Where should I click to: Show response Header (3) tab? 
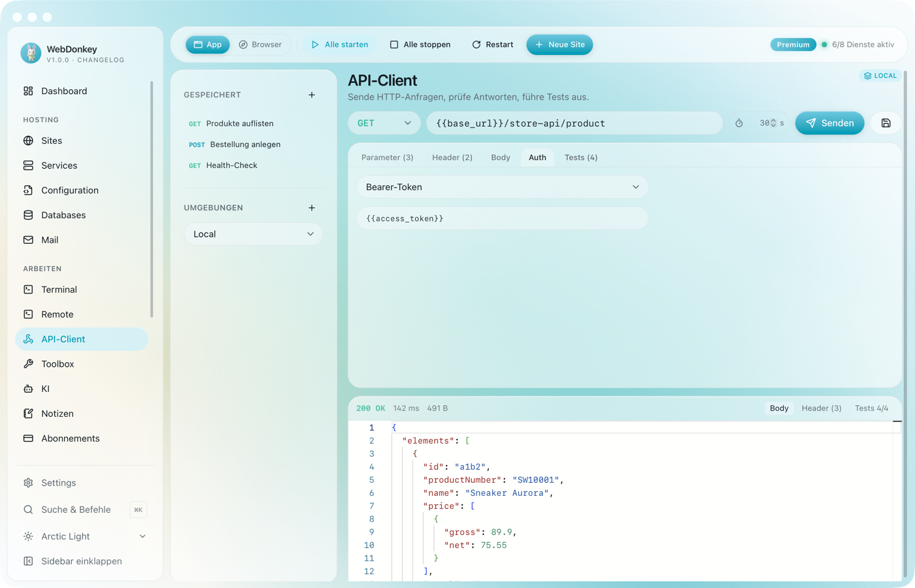[822, 408]
